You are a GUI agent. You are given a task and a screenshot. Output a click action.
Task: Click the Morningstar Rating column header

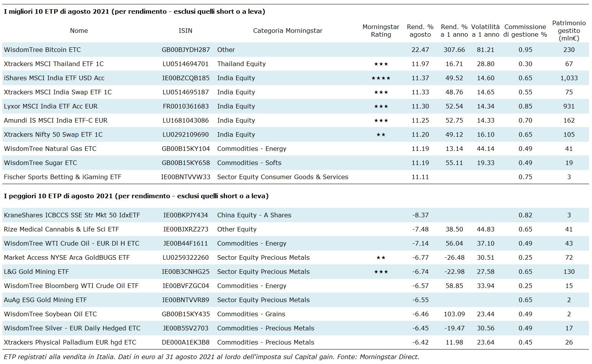[381, 31]
